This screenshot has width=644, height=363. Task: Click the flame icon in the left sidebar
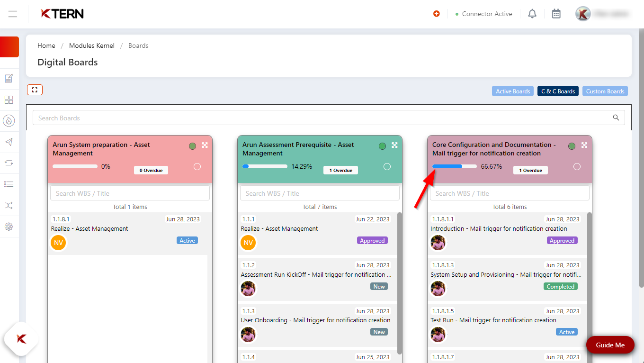pos(9,120)
